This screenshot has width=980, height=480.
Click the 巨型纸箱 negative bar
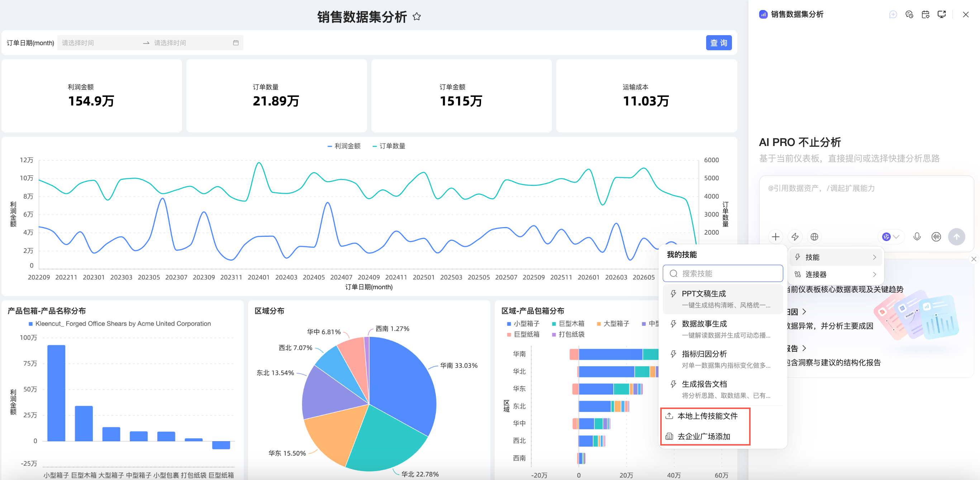click(221, 445)
